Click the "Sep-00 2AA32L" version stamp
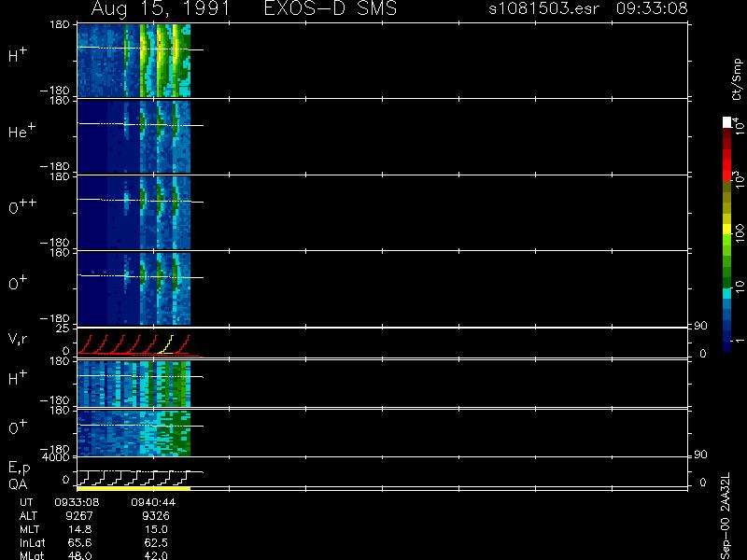This screenshot has width=747, height=560. click(x=726, y=516)
